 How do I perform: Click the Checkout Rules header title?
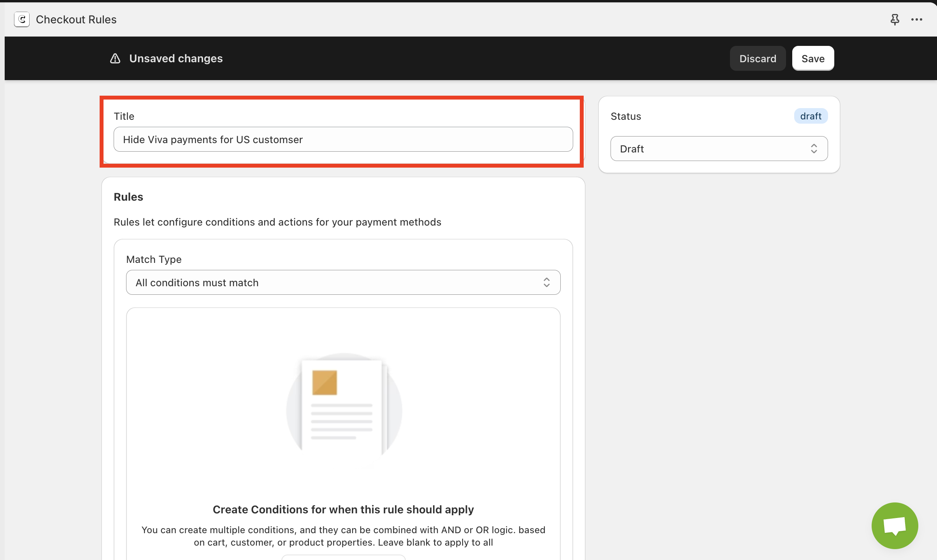[x=76, y=19]
